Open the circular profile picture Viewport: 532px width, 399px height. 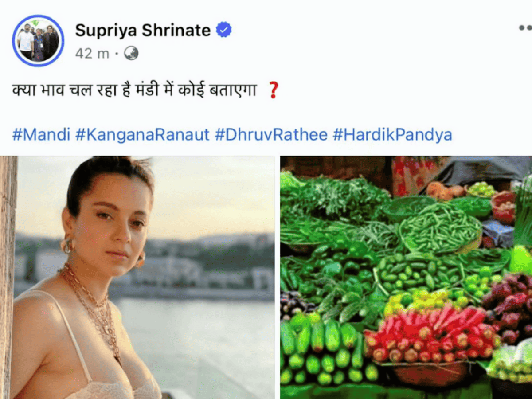pyautogui.click(x=38, y=41)
